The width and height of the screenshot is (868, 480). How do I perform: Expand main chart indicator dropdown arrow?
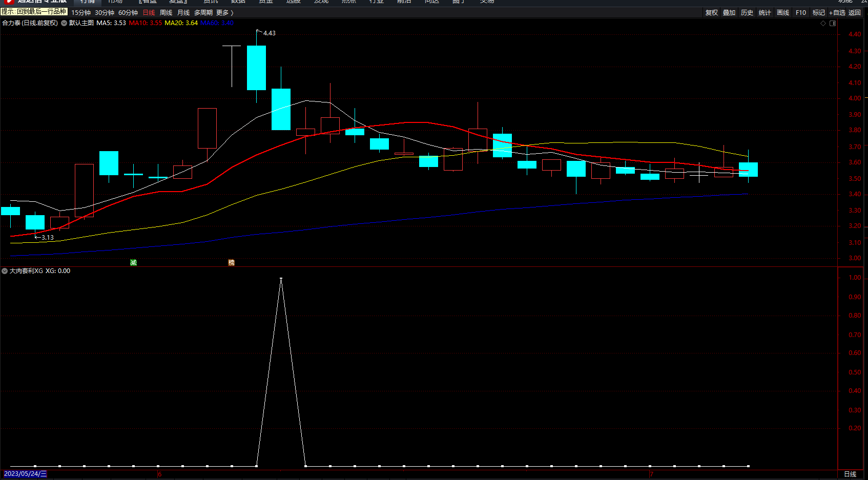(x=64, y=23)
